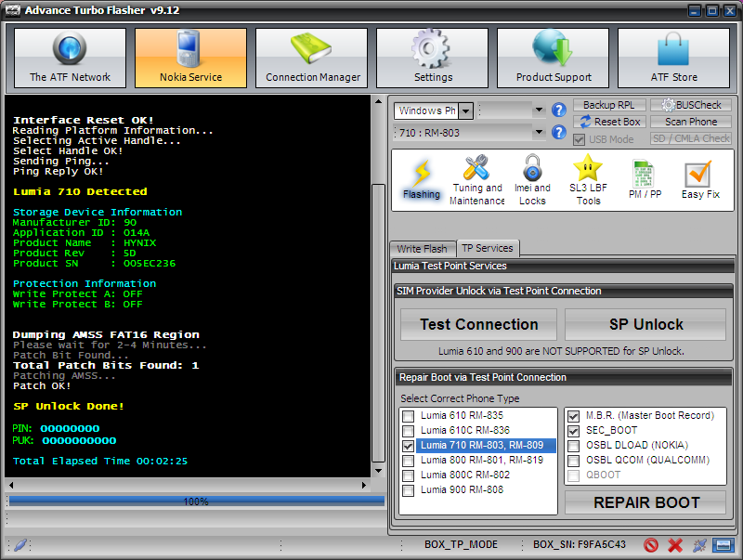This screenshot has width=743, height=560.
Task: Expand the 710 : RM-803 model dropdown
Action: coord(539,132)
